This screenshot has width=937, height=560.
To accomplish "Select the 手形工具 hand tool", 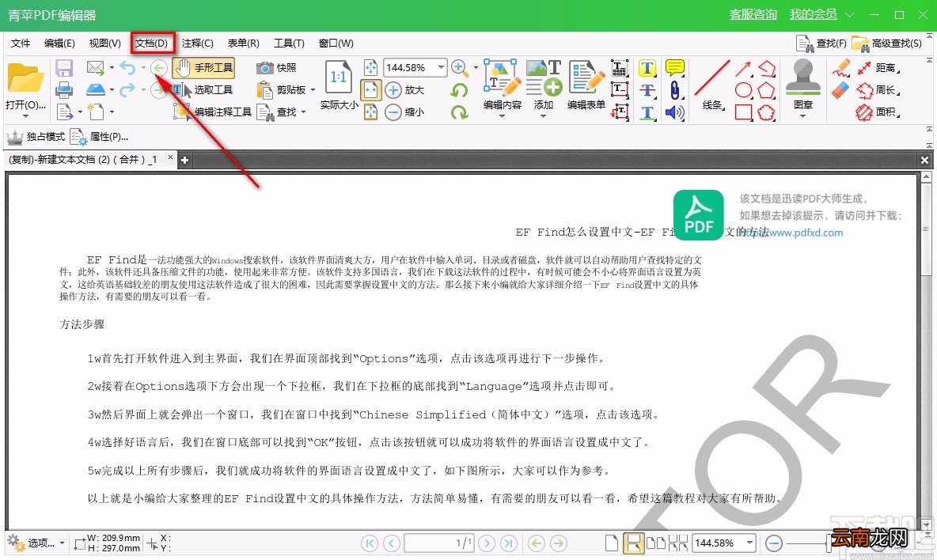I will pyautogui.click(x=203, y=67).
